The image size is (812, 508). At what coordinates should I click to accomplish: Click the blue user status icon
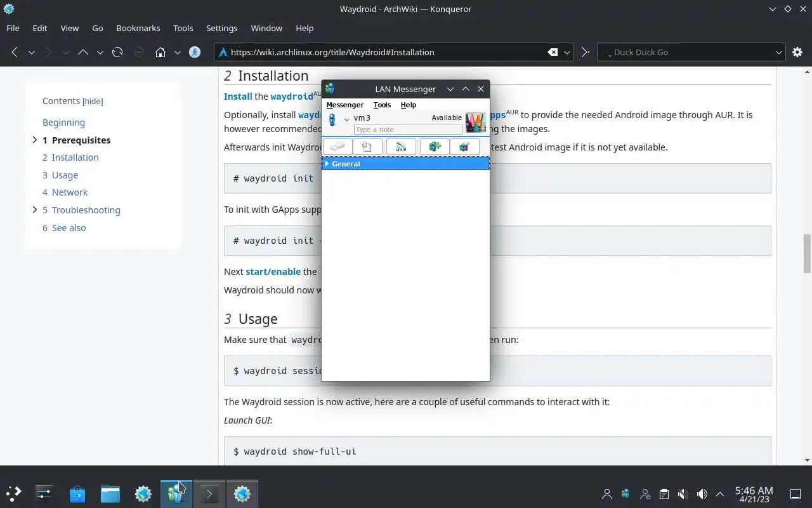[332, 119]
